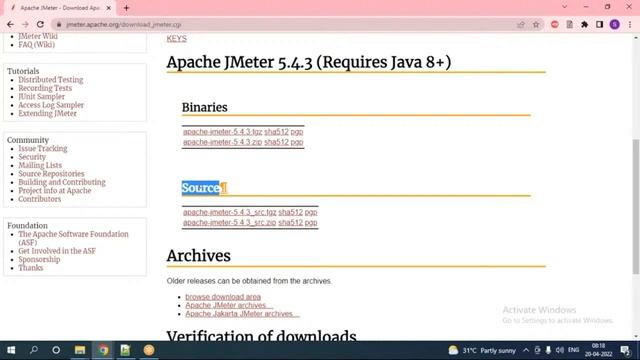
Task: Open Sponsorship link
Action: click(39, 260)
